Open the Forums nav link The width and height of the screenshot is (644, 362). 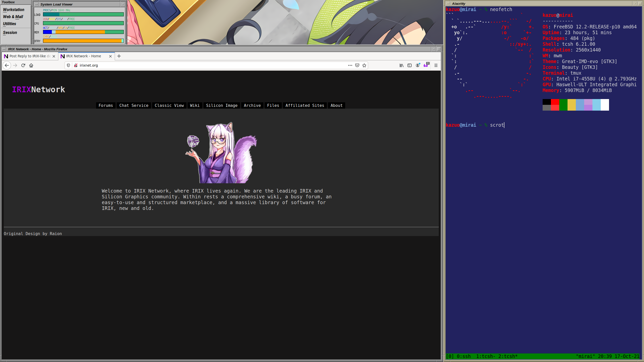click(x=106, y=105)
